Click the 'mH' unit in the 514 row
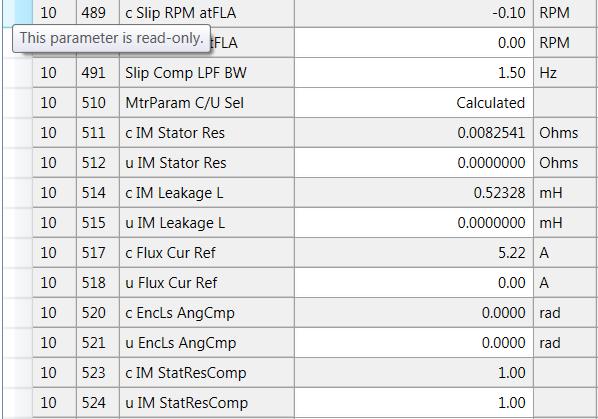598x419 pixels. pyautogui.click(x=550, y=193)
